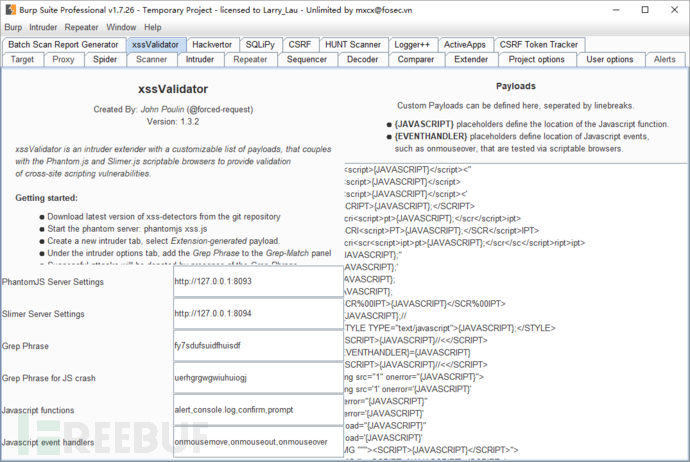Click the Grep Phrase for JS crash field
Screen dimensions: 690x462
click(258, 378)
